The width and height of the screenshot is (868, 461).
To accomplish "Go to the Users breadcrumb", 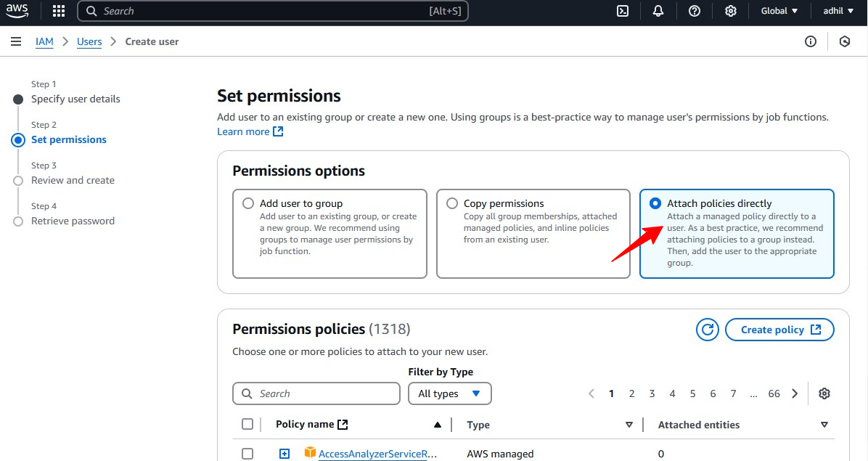I will (x=89, y=41).
